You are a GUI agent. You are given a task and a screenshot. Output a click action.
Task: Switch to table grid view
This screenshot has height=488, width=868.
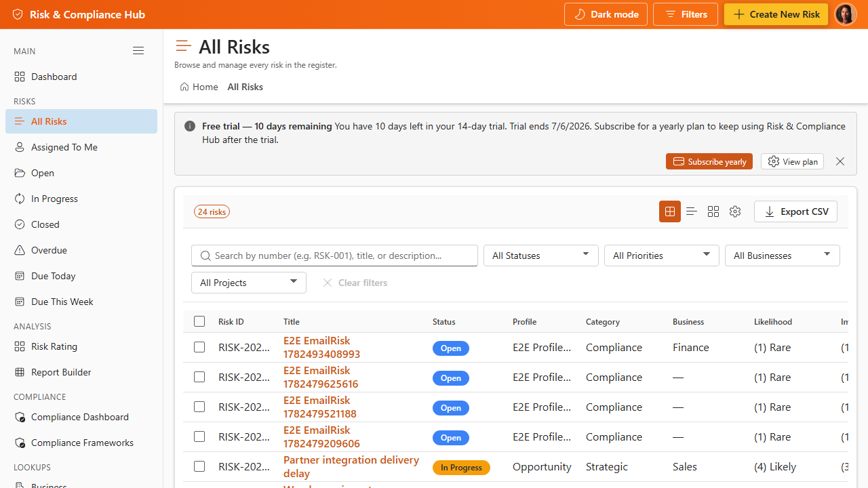coord(670,211)
